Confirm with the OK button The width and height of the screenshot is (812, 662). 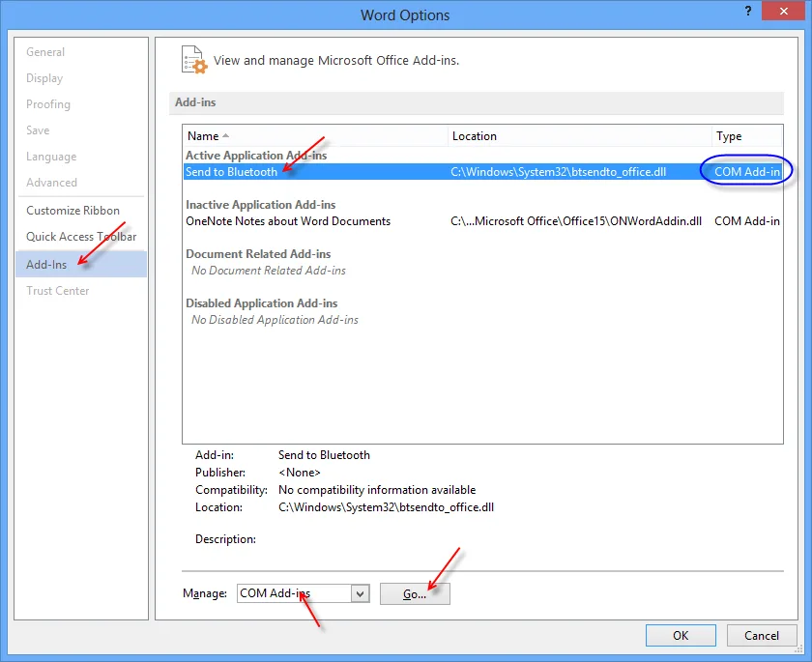[x=681, y=636]
